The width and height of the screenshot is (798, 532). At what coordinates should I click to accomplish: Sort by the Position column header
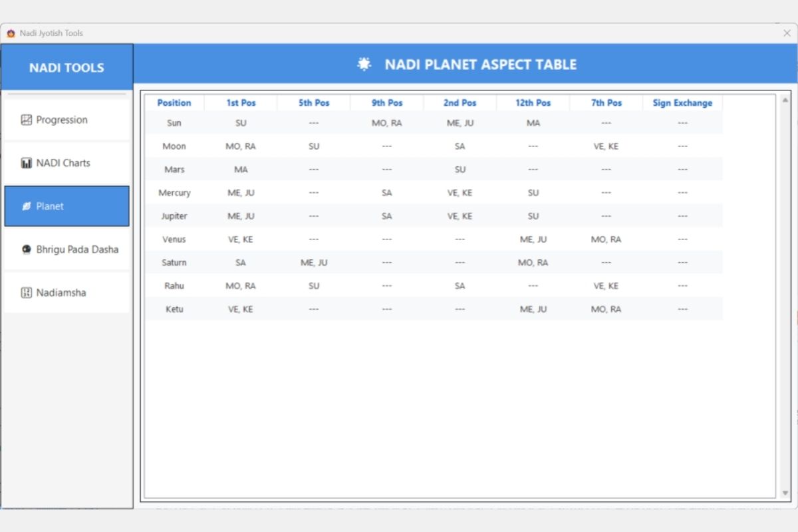tap(174, 103)
